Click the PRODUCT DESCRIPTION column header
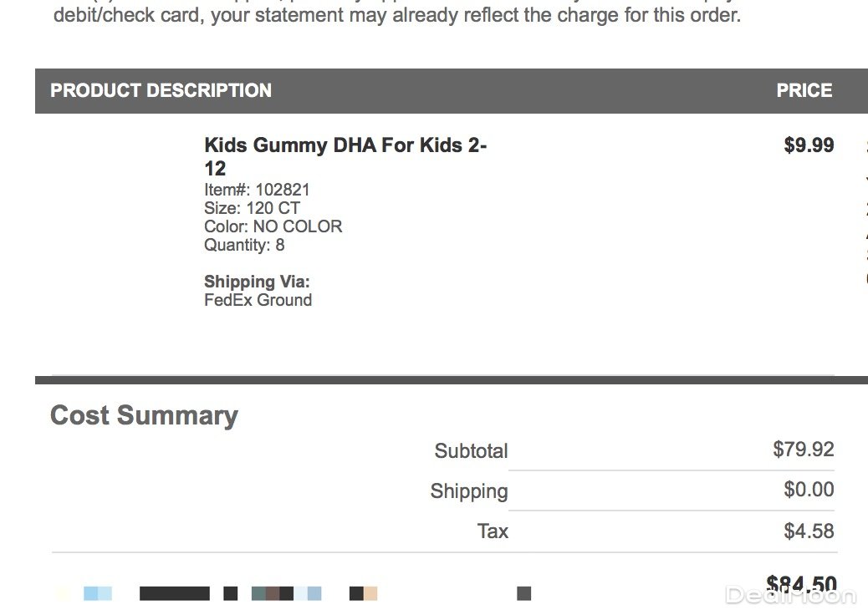This screenshot has height=615, width=868. point(161,91)
